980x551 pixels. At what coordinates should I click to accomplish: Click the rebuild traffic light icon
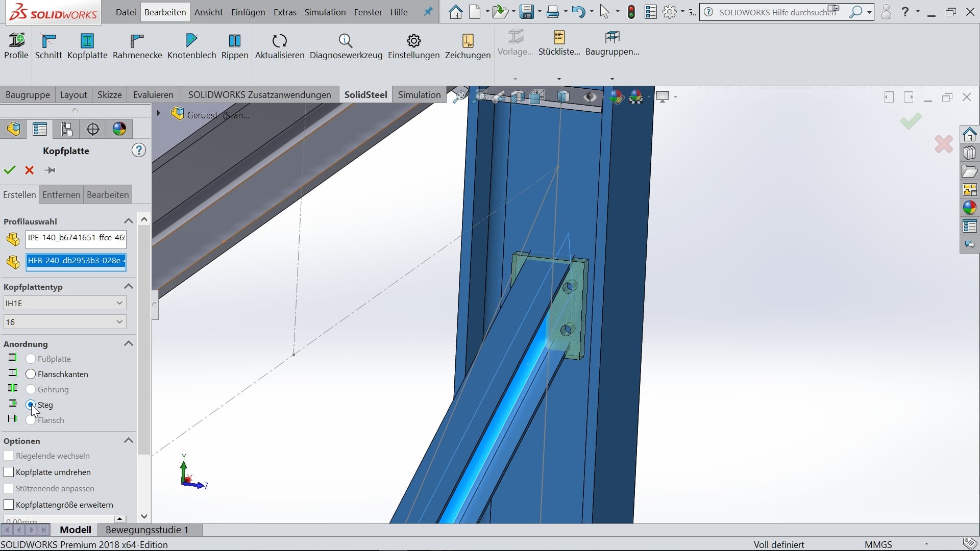click(631, 12)
